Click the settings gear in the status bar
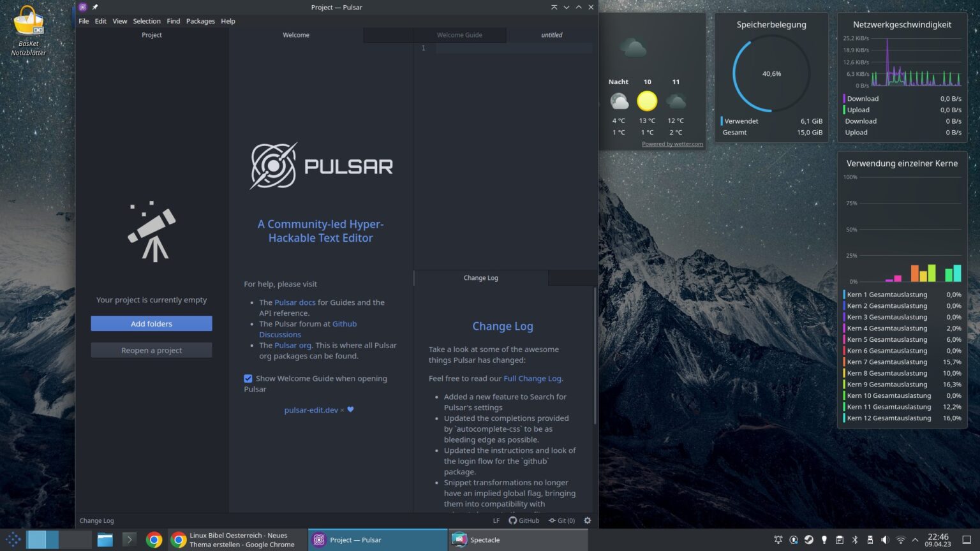980x551 pixels. pos(587,520)
